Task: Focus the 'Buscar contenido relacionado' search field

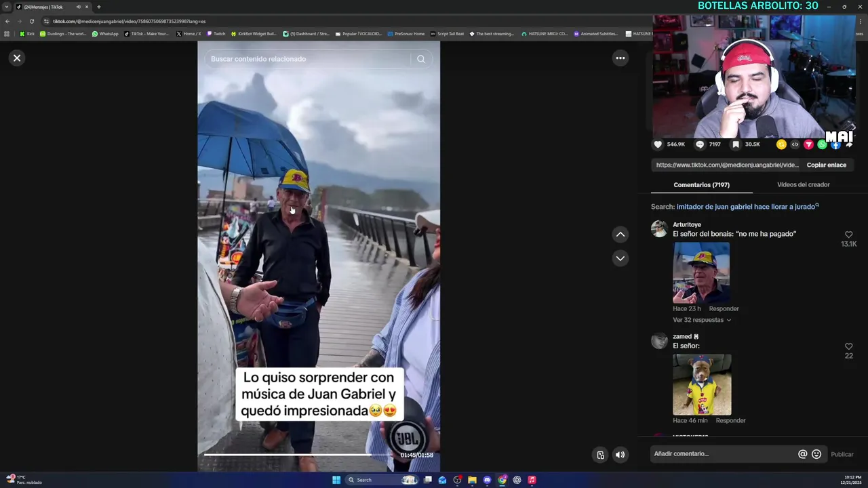Action: point(309,59)
